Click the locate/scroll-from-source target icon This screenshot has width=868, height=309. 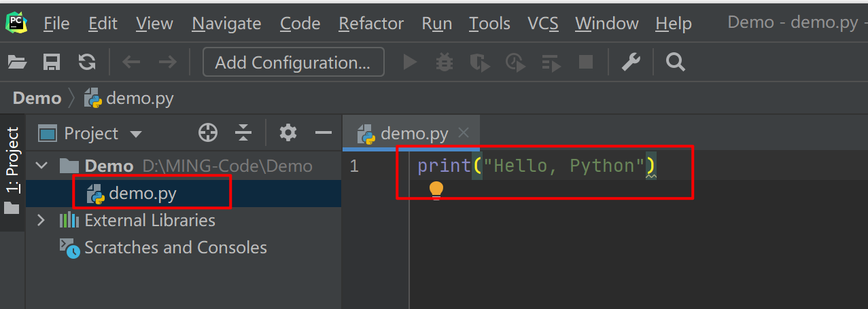click(208, 133)
